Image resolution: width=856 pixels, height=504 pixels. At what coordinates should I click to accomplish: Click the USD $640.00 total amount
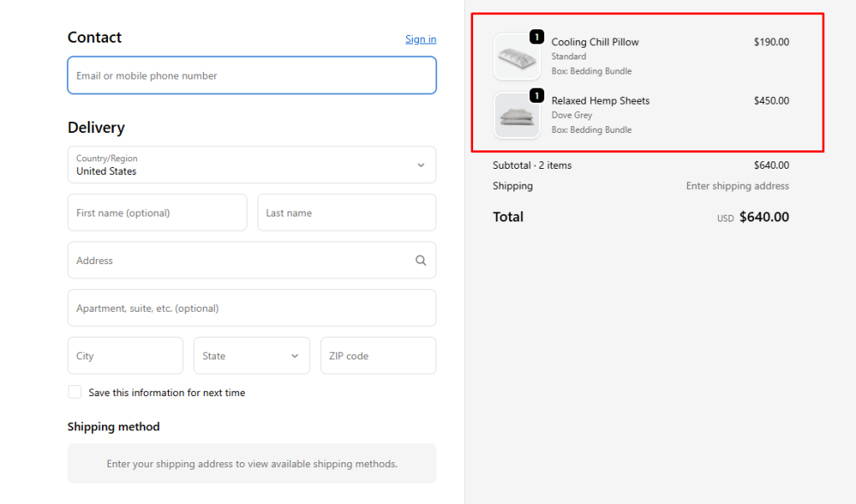tap(763, 217)
